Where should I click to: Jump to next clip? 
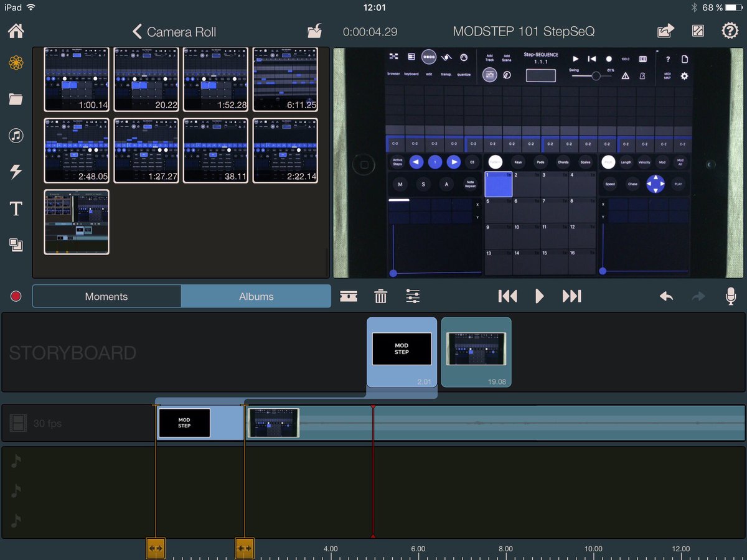click(571, 296)
